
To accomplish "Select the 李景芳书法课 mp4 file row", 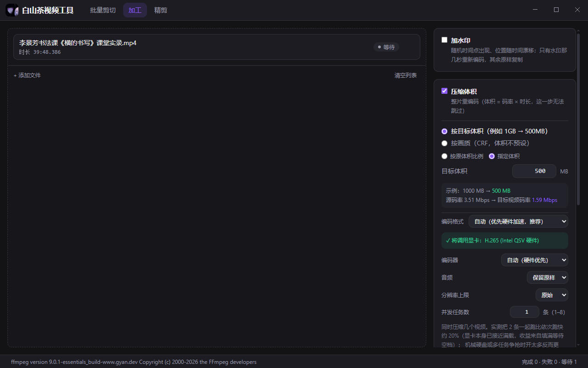I will (x=217, y=47).
